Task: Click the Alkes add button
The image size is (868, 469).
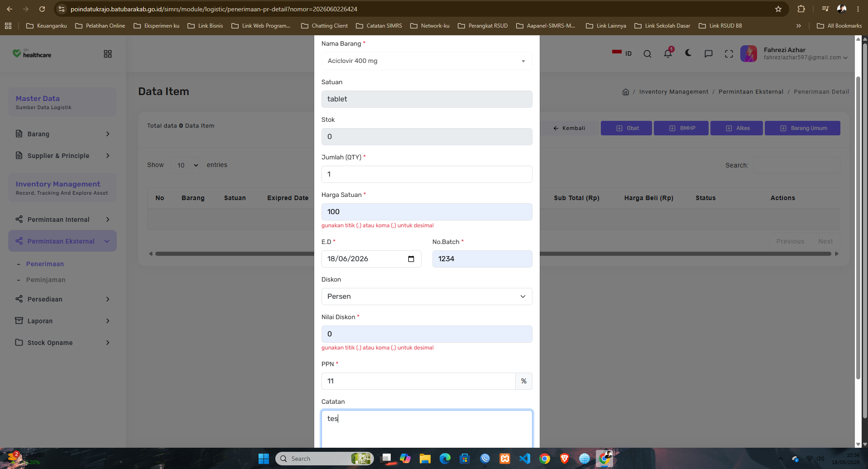Action: pyautogui.click(x=737, y=128)
